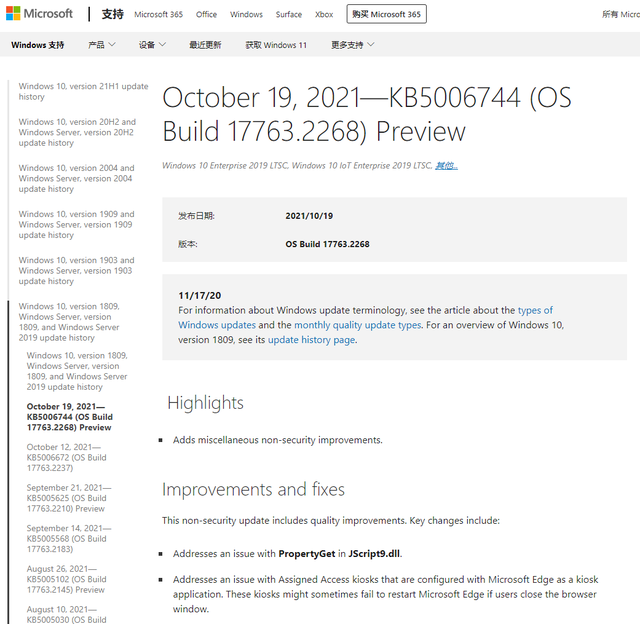Open Windows 10 version 2004 update history
640x624 pixels.
coord(76,178)
